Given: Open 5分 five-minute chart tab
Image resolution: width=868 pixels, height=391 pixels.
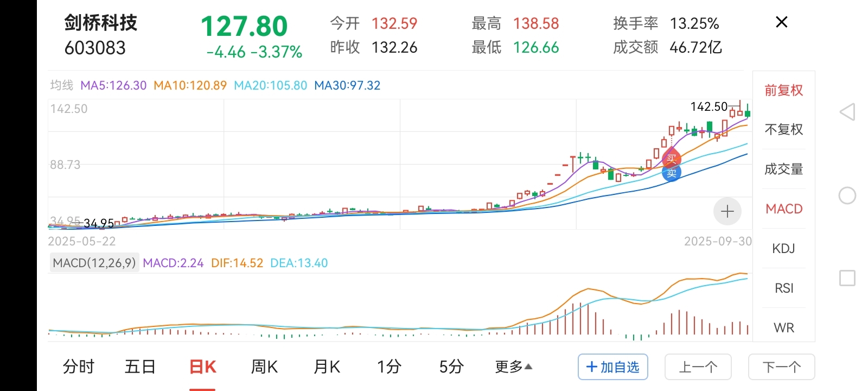Looking at the screenshot, I should (x=451, y=367).
